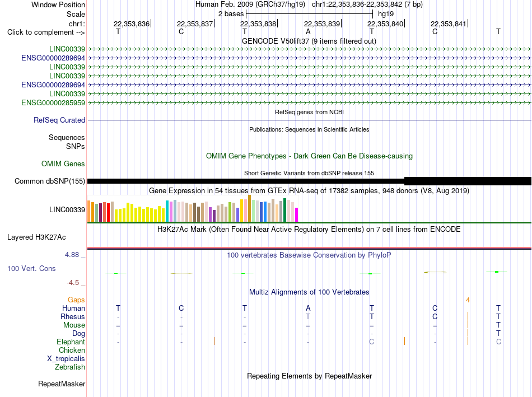Click the SNPs track label
Viewport: 532px width, 397px height.
pyautogui.click(x=76, y=146)
